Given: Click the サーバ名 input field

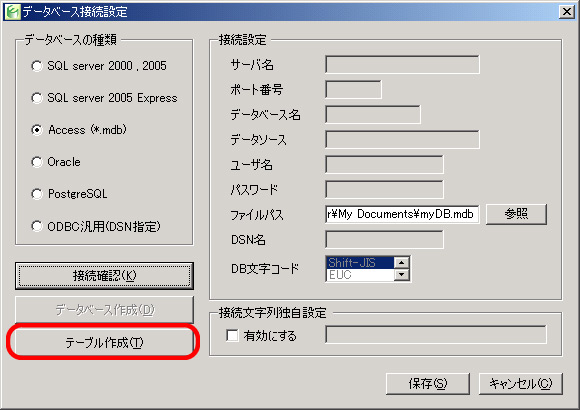Looking at the screenshot, I should (402, 65).
